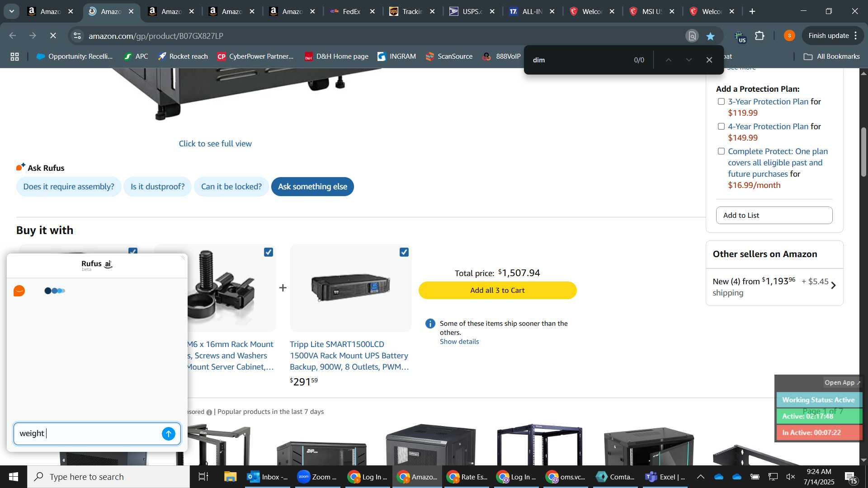This screenshot has width=868, height=488.
Task: Close the find-in-page bar
Action: coord(709,60)
